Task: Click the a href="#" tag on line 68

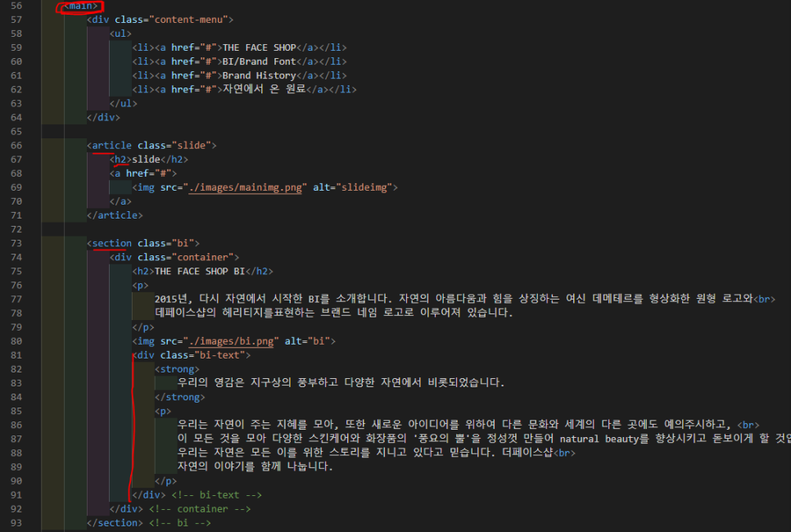Action: coord(143,174)
